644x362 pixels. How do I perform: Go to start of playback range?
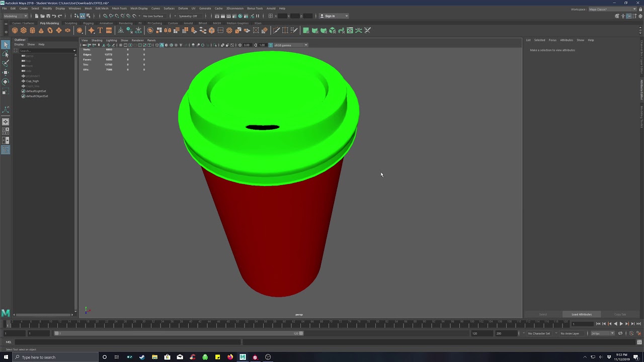(x=598, y=324)
